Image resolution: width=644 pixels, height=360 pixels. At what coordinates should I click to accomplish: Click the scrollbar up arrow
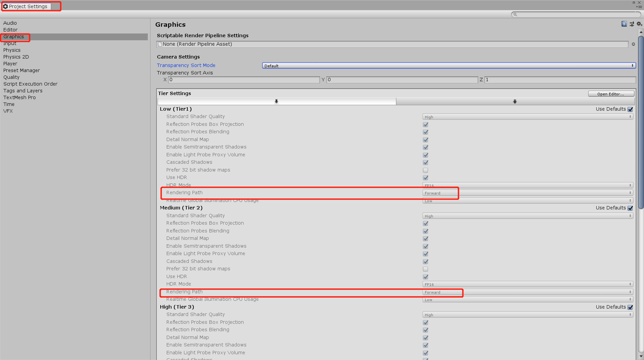pyautogui.click(x=641, y=32)
